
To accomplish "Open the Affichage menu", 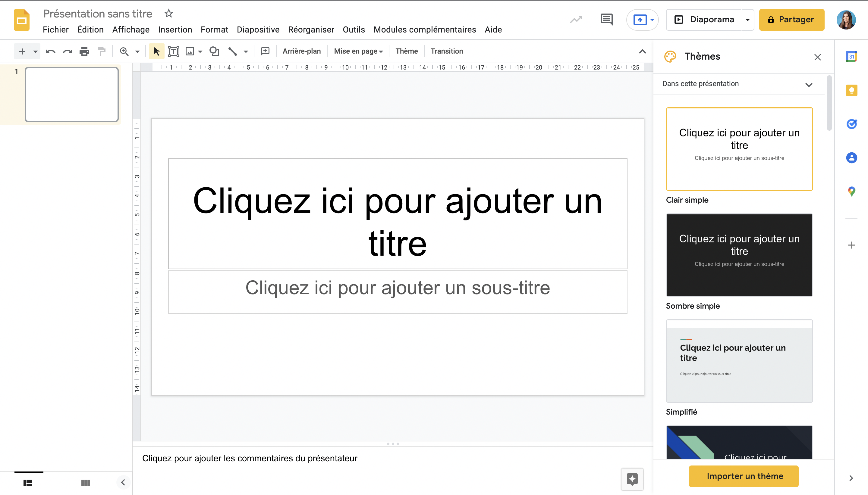I will point(131,30).
